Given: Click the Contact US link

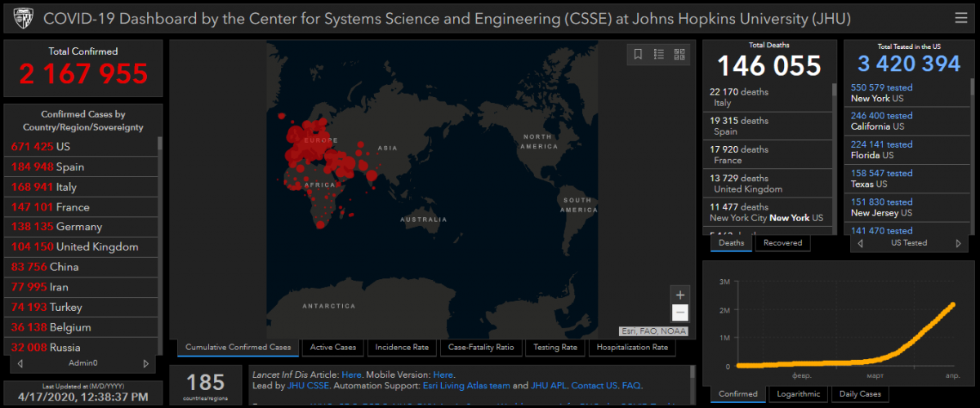Looking at the screenshot, I should click(595, 385).
